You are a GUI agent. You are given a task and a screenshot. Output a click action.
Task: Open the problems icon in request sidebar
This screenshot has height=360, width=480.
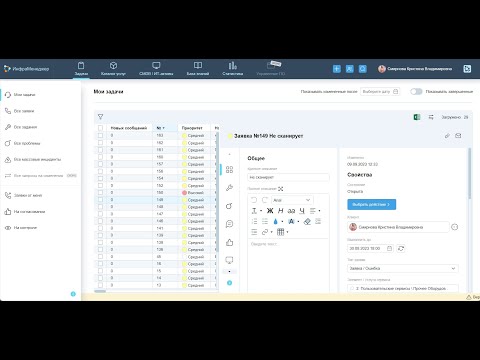click(229, 206)
